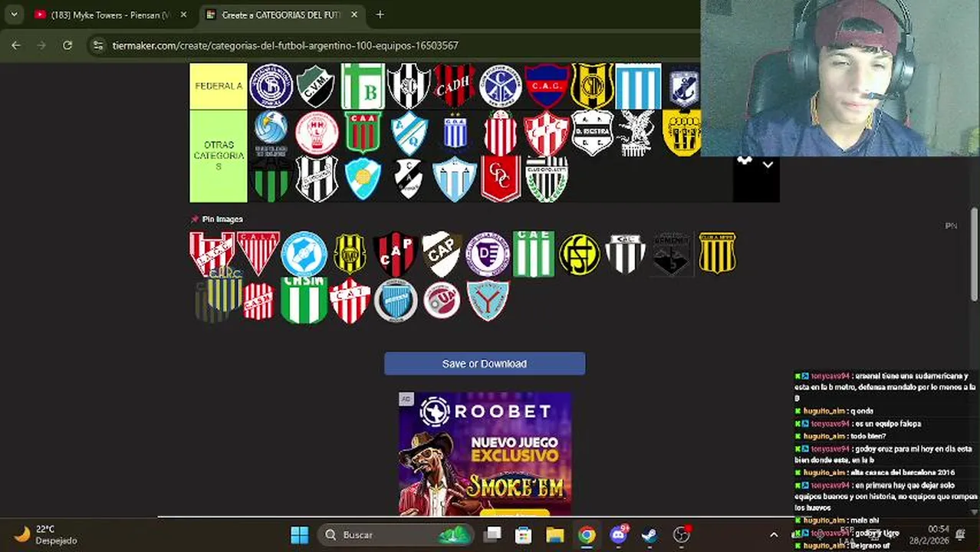980x552 pixels.
Task: Select the white-brown CAP Platense crest
Action: click(x=442, y=254)
